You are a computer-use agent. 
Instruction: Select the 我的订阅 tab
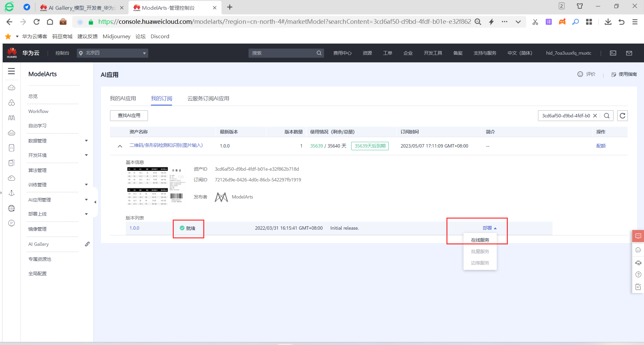[161, 98]
